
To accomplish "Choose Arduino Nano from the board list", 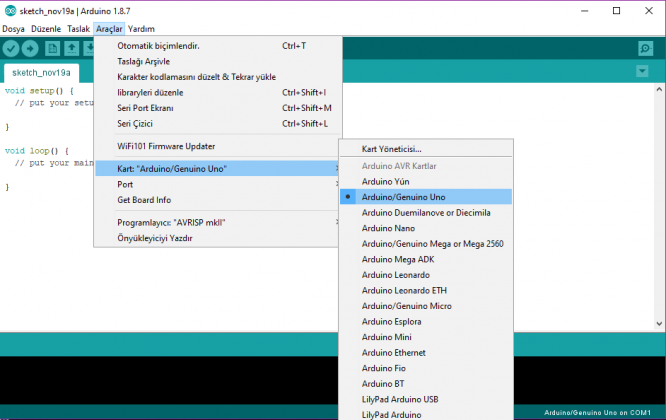I will click(388, 228).
